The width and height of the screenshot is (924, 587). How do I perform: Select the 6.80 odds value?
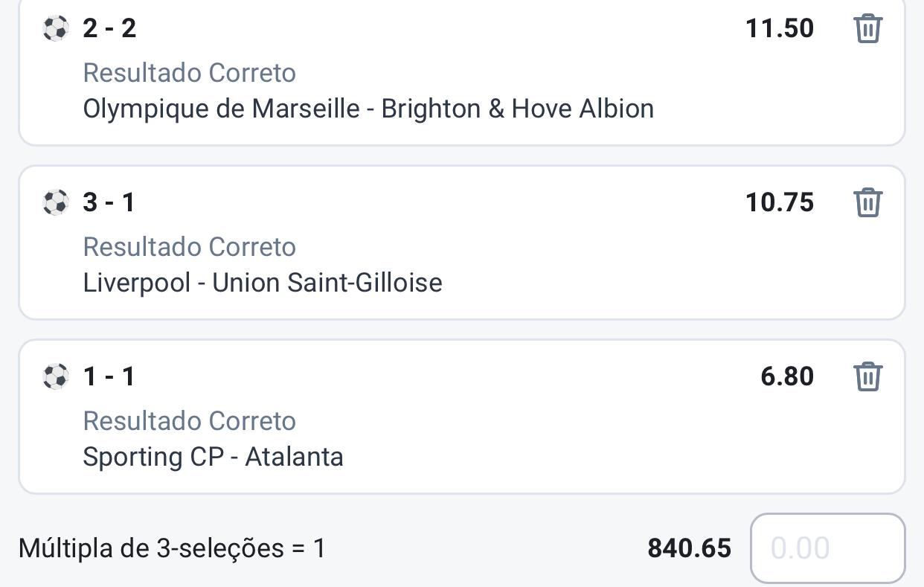pos(787,376)
